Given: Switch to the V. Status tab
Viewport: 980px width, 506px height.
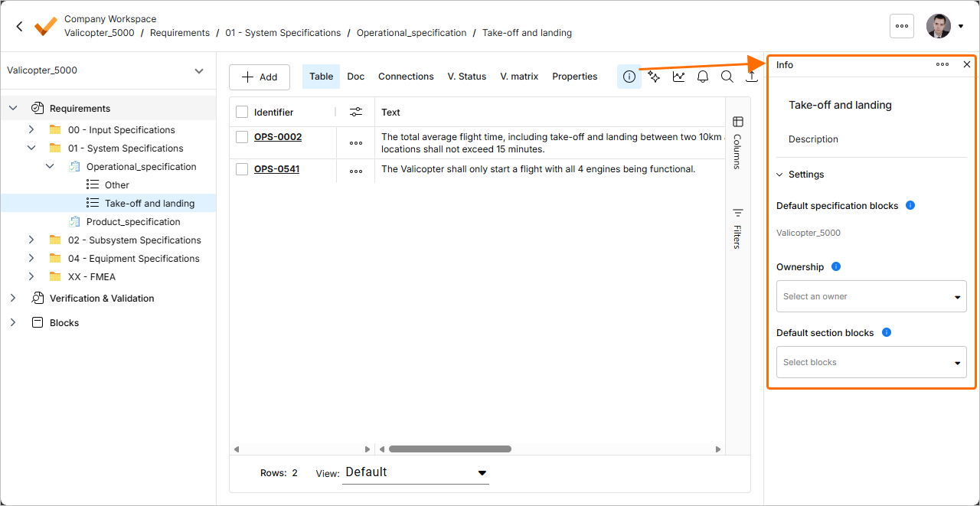Looking at the screenshot, I should tap(467, 77).
